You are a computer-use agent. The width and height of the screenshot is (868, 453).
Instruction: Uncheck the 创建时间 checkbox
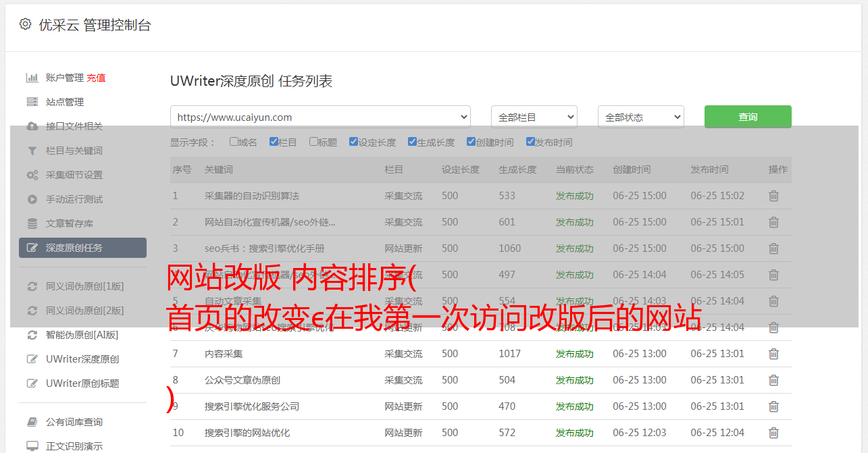[x=471, y=142]
